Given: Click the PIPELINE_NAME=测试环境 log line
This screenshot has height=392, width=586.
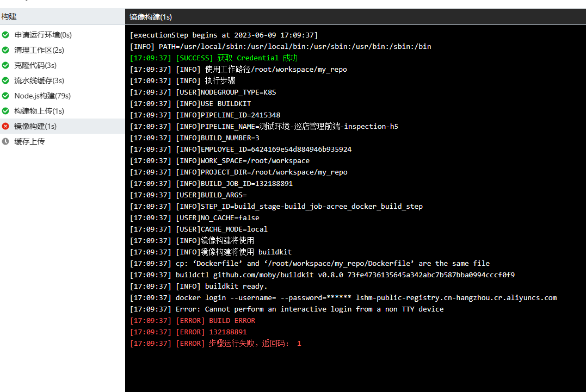Looking at the screenshot, I should [264, 127].
